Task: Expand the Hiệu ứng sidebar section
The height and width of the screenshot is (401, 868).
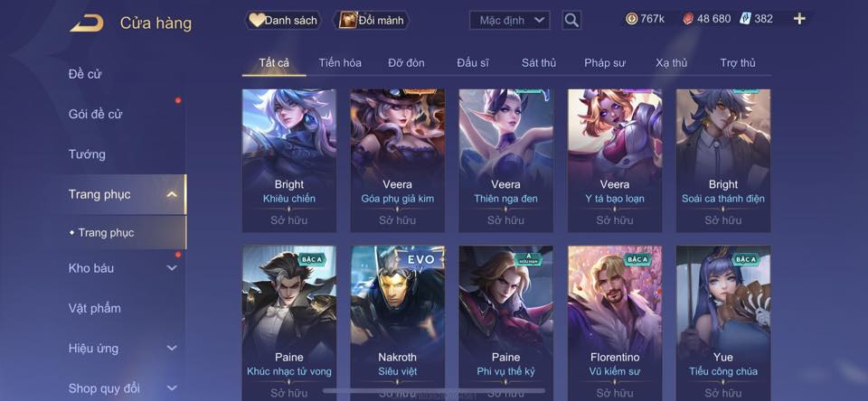Action: click(x=172, y=348)
